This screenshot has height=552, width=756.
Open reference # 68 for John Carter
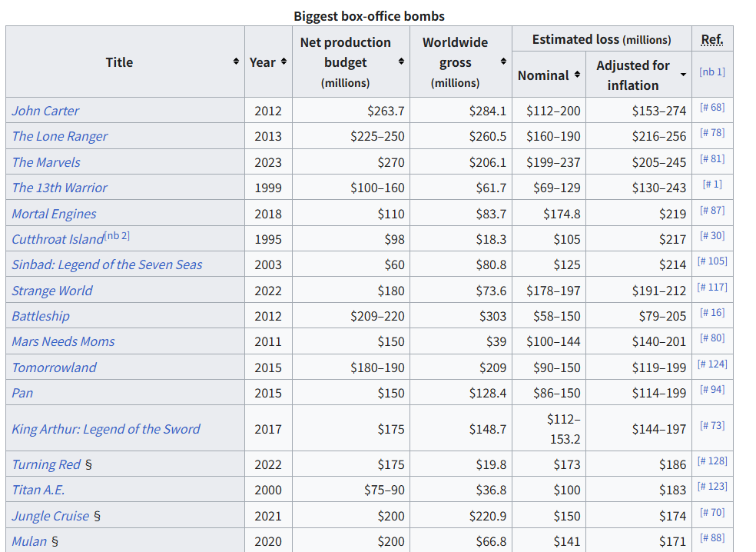pyautogui.click(x=712, y=107)
